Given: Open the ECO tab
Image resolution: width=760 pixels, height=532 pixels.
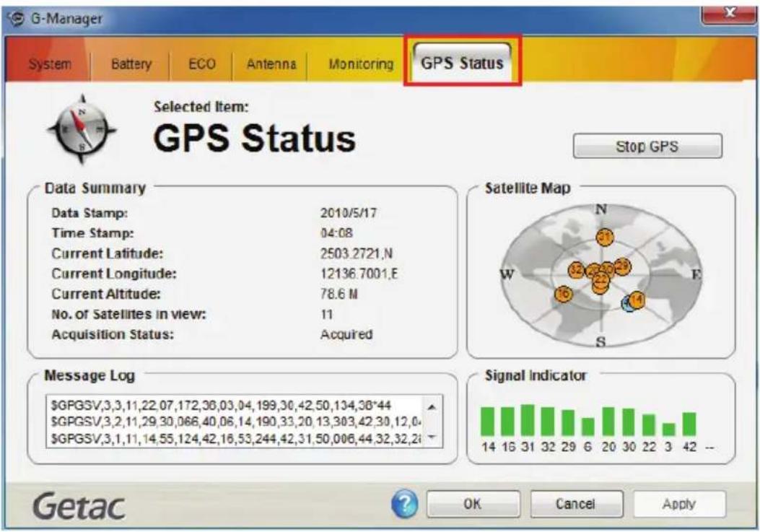Looking at the screenshot, I should click(201, 64).
